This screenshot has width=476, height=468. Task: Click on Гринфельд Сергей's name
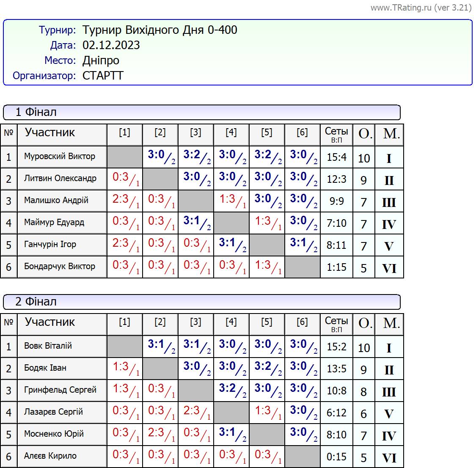click(60, 390)
